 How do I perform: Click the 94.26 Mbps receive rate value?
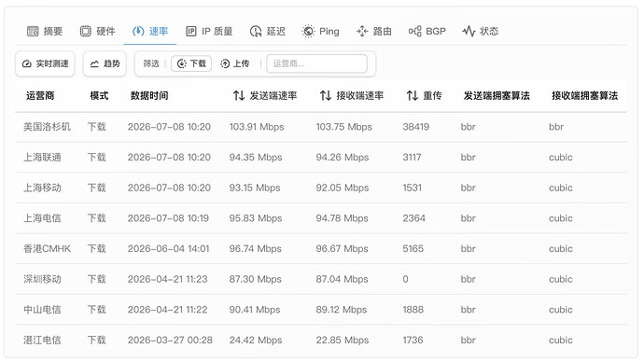point(343,157)
